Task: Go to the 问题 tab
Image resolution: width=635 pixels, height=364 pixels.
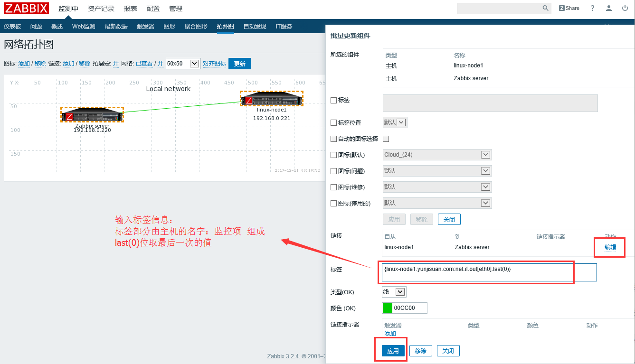Action: (36, 27)
